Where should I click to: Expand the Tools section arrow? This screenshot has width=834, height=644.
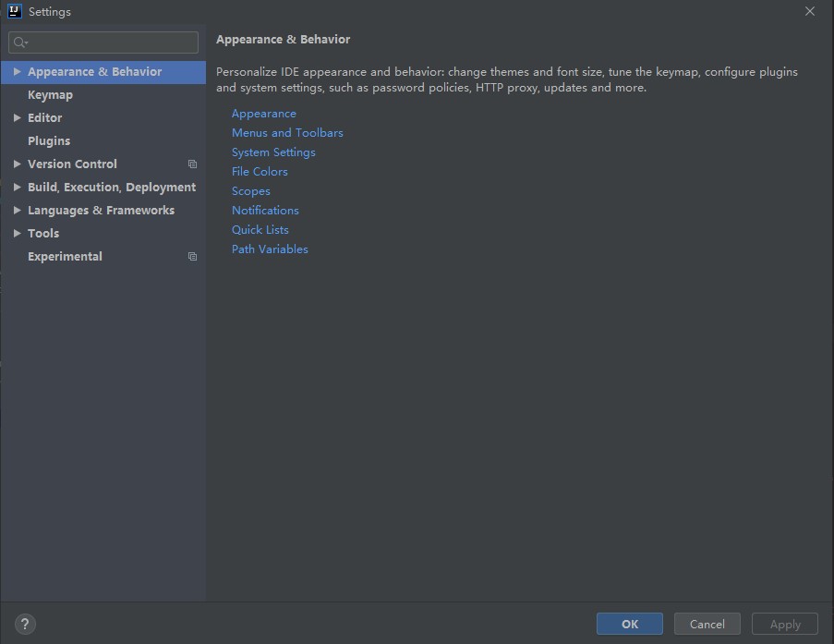[17, 234]
